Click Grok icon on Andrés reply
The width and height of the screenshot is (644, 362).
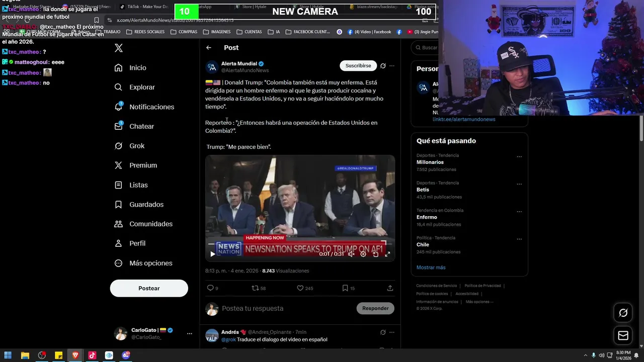tap(383, 332)
